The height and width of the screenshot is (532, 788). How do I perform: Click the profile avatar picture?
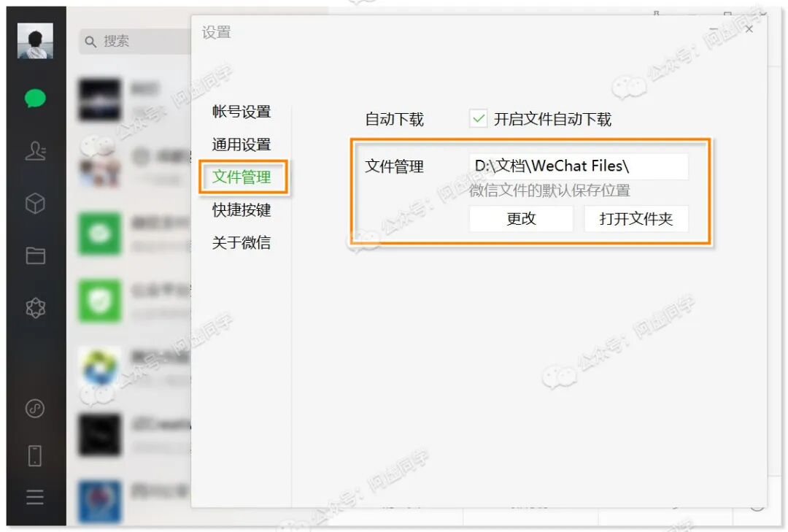[35, 41]
